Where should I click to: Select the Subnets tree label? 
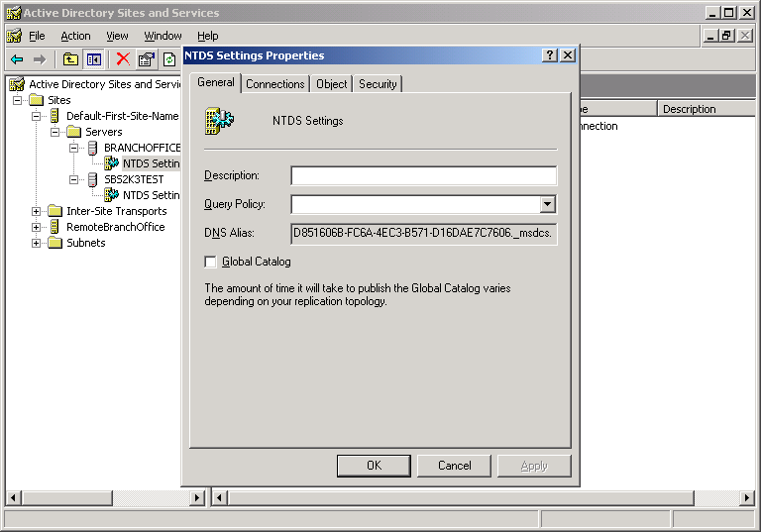click(x=85, y=242)
